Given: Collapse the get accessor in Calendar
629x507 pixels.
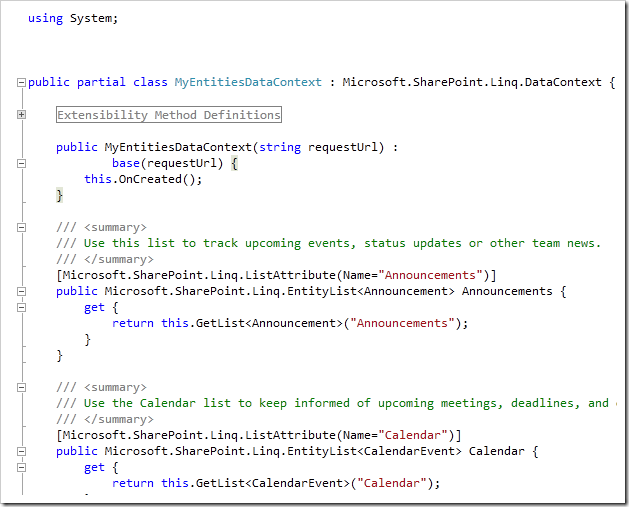Looking at the screenshot, I should click(21, 467).
